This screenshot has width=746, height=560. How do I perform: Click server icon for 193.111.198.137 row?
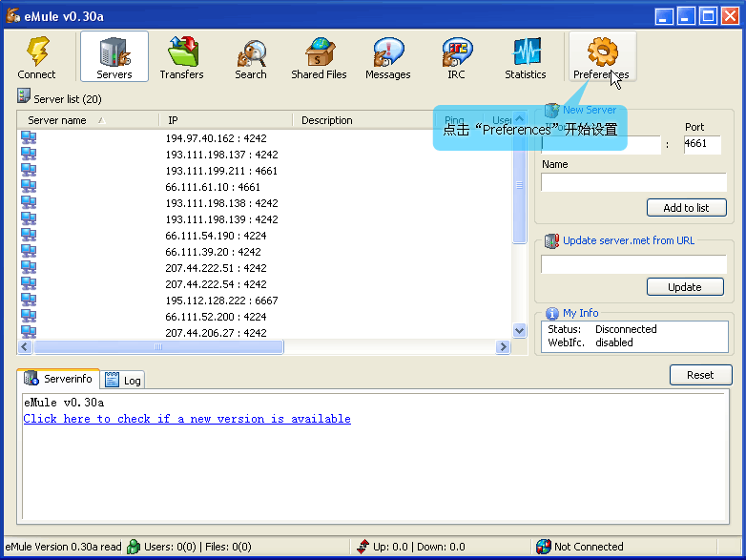(29, 154)
